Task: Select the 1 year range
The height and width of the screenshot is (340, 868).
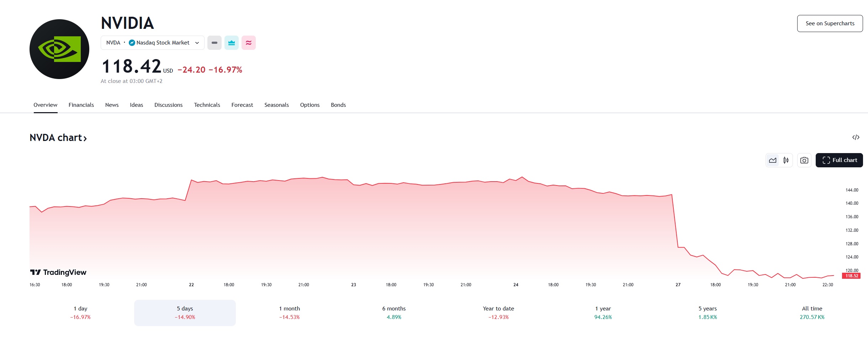Action: point(603,313)
